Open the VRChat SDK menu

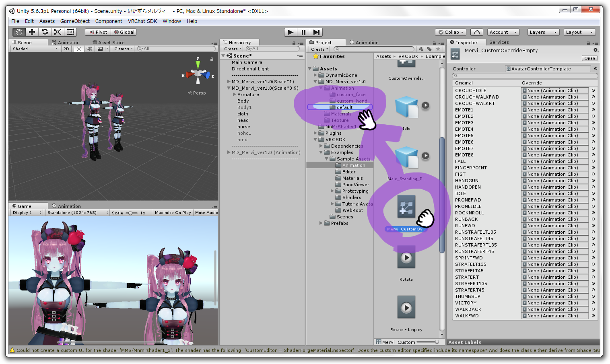click(x=142, y=21)
